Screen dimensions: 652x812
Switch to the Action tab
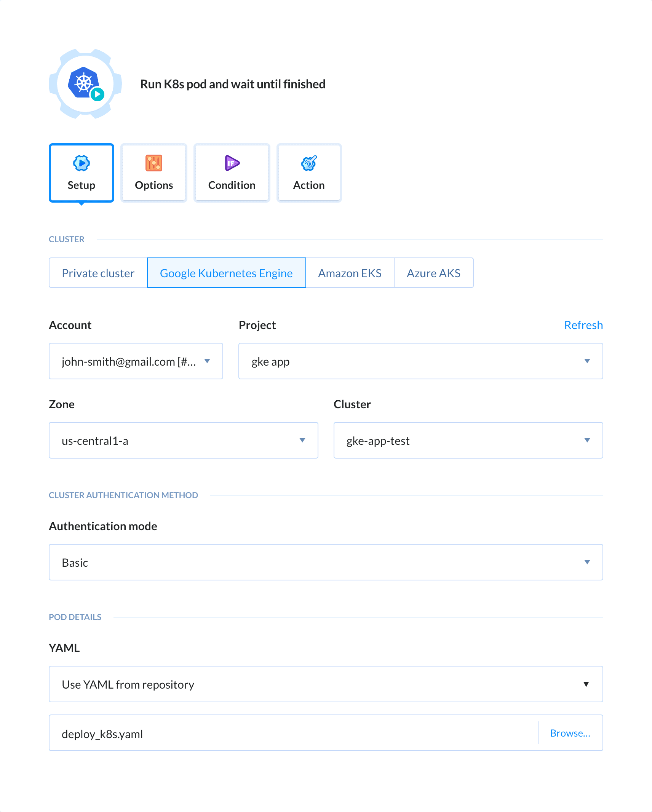[308, 173]
